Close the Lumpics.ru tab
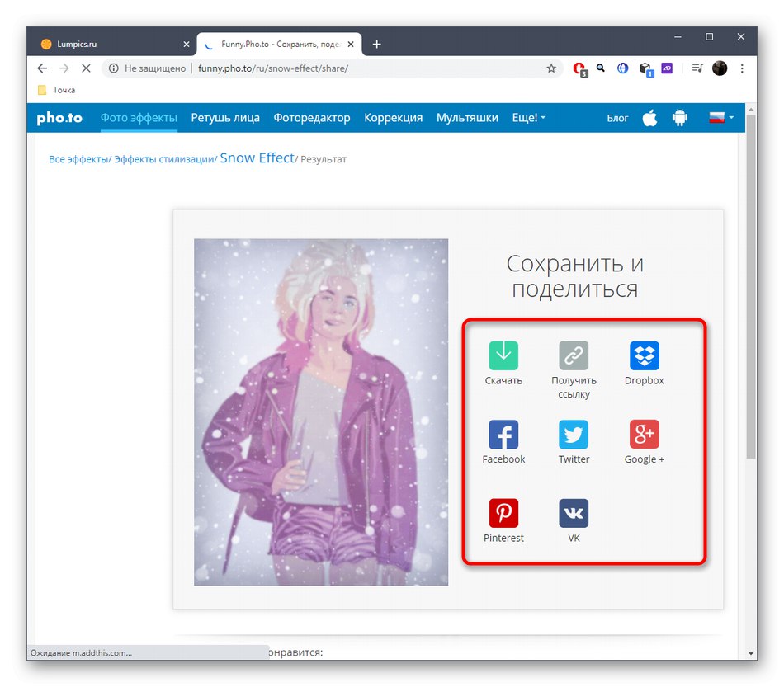This screenshot has width=784, height=687. tap(187, 44)
